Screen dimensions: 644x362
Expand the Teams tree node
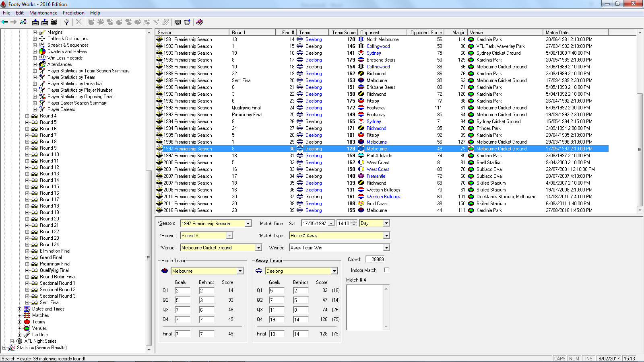pyautogui.click(x=20, y=322)
